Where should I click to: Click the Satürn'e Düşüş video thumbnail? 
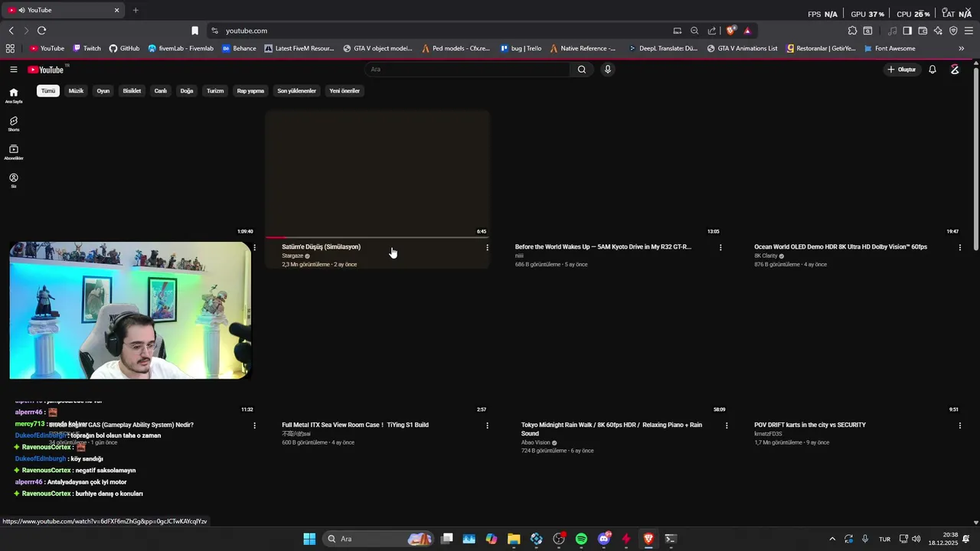tap(377, 174)
